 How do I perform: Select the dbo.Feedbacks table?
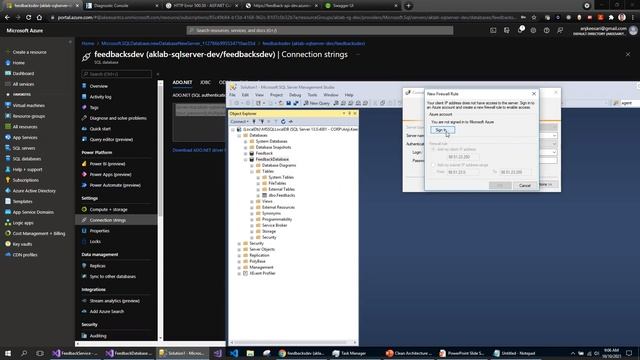tap(282, 196)
